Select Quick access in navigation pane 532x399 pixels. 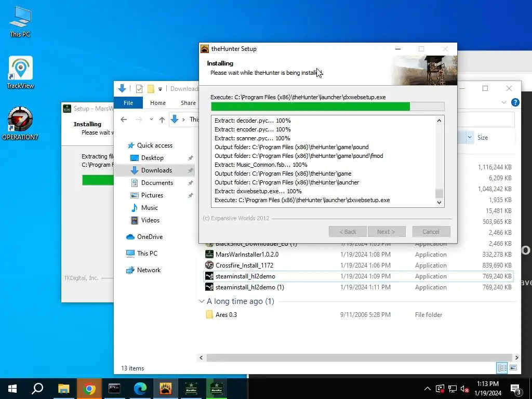155,145
